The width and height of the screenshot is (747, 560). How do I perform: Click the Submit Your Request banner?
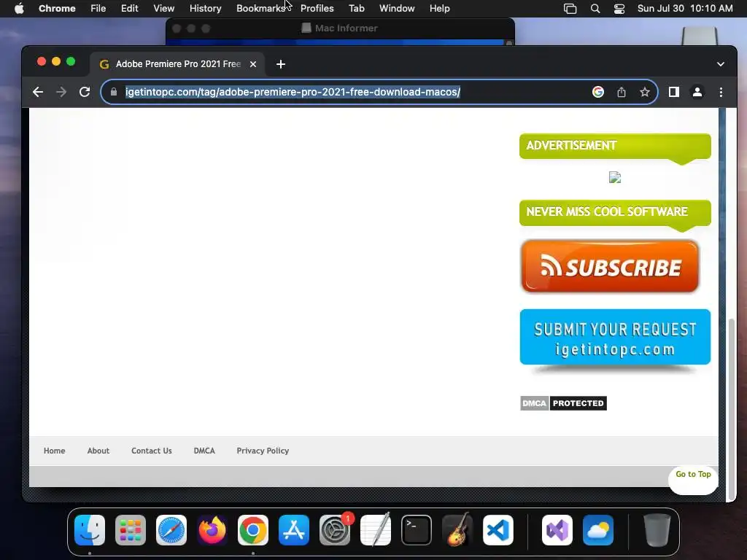pos(615,337)
